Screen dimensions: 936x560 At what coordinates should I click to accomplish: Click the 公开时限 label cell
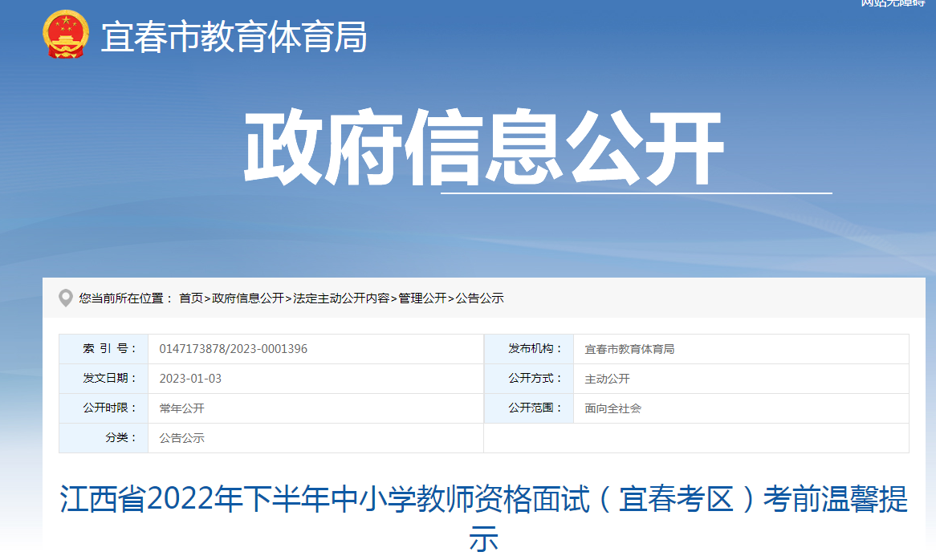(104, 408)
